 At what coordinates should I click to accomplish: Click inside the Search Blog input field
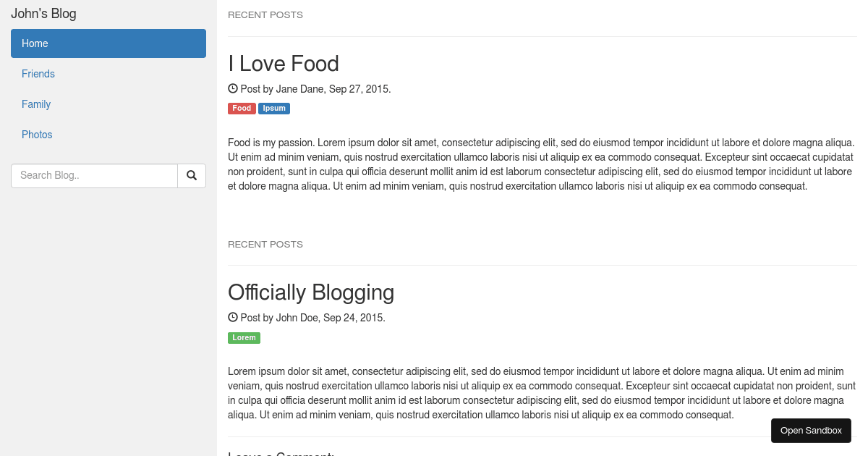tap(94, 175)
